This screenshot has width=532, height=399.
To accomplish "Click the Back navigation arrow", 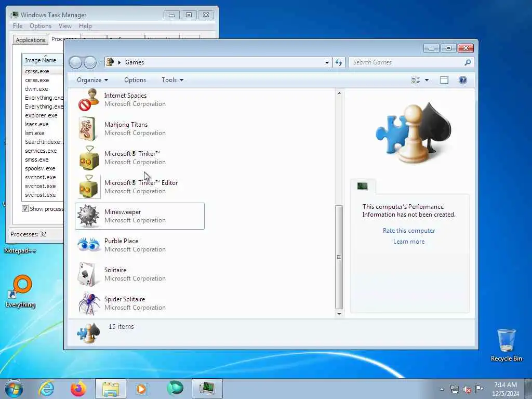I will pyautogui.click(x=76, y=62).
